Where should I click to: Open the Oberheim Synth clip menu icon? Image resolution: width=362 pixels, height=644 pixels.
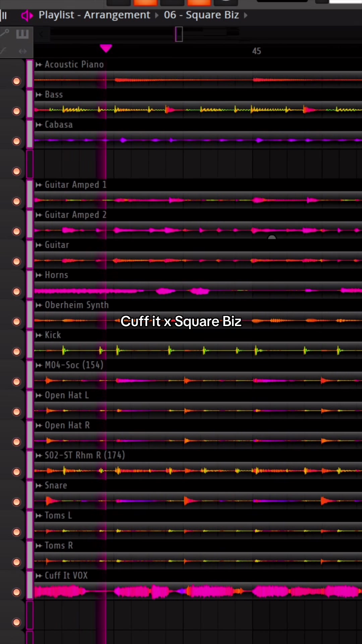coord(39,305)
